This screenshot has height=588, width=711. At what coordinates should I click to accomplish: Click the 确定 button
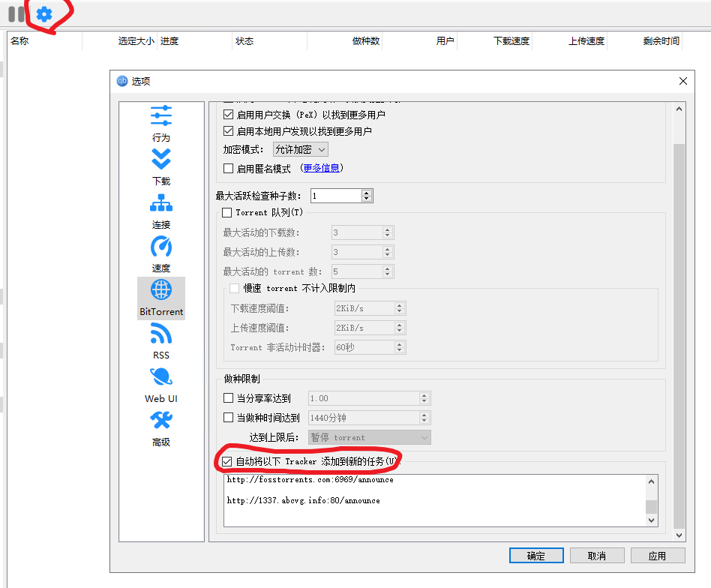[x=536, y=556]
